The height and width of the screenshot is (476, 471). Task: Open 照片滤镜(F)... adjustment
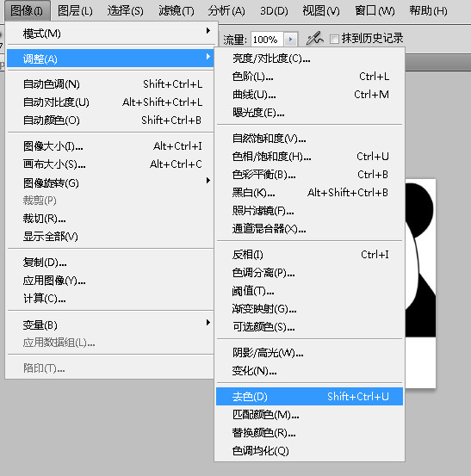pos(309,211)
